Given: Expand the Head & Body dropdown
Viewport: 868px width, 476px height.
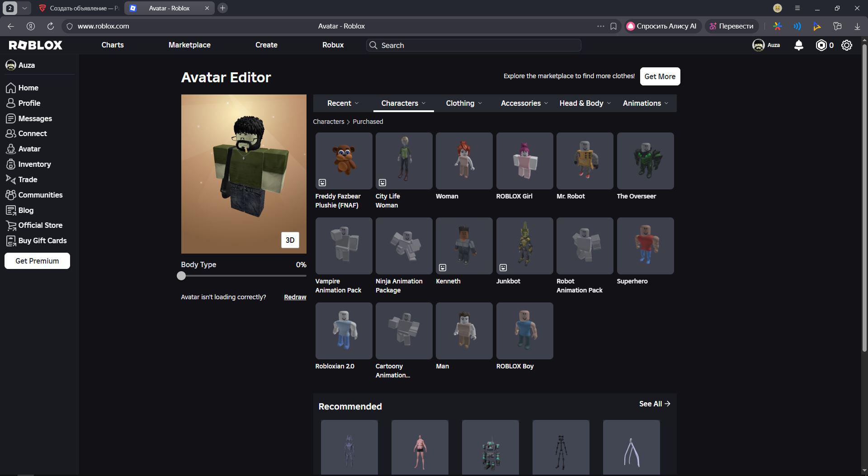Looking at the screenshot, I should pos(585,103).
